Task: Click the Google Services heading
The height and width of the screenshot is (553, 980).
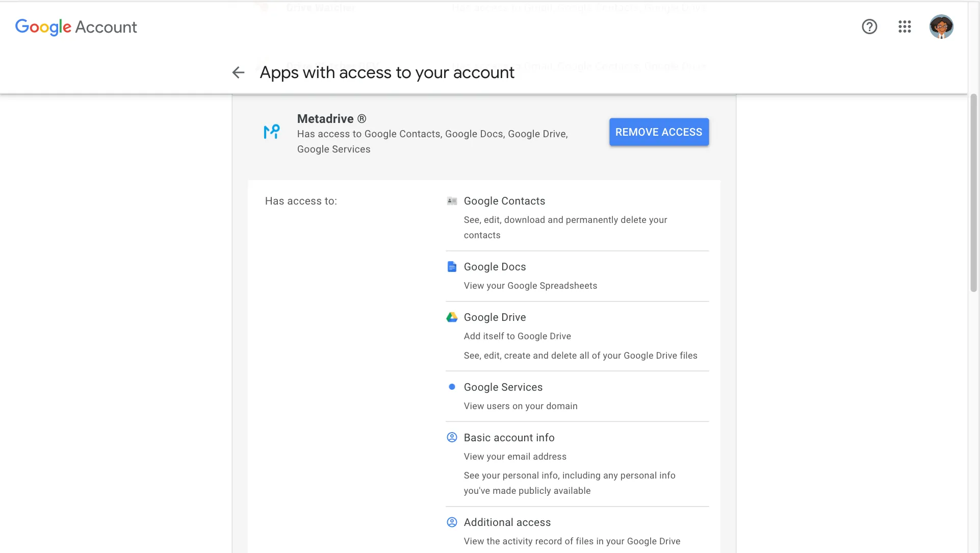Action: click(503, 387)
